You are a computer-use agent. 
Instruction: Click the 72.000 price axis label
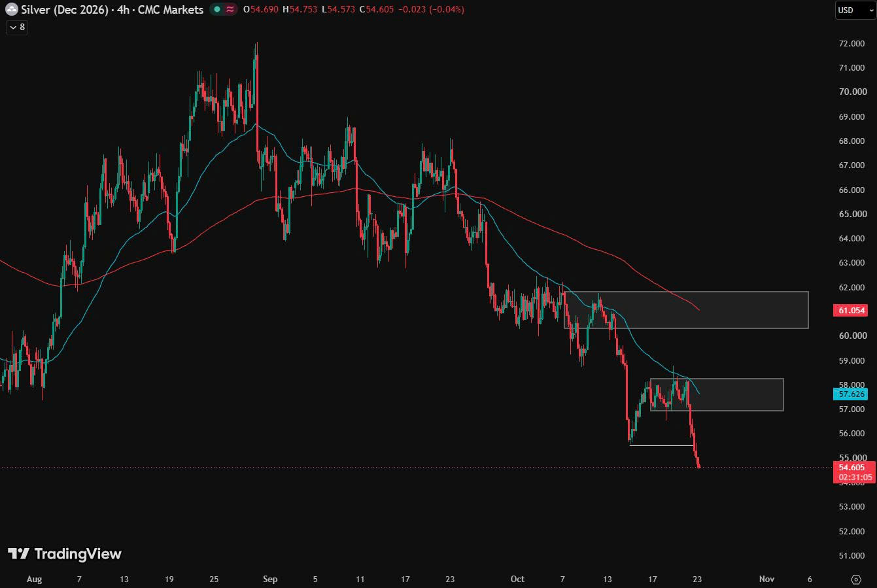pos(851,43)
